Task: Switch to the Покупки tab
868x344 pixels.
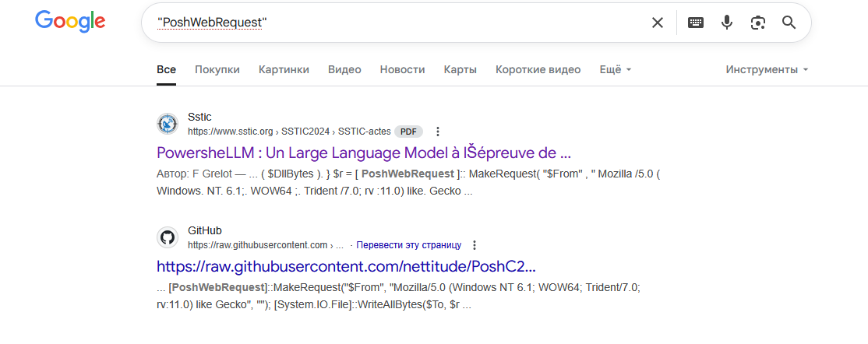Action: click(x=217, y=70)
